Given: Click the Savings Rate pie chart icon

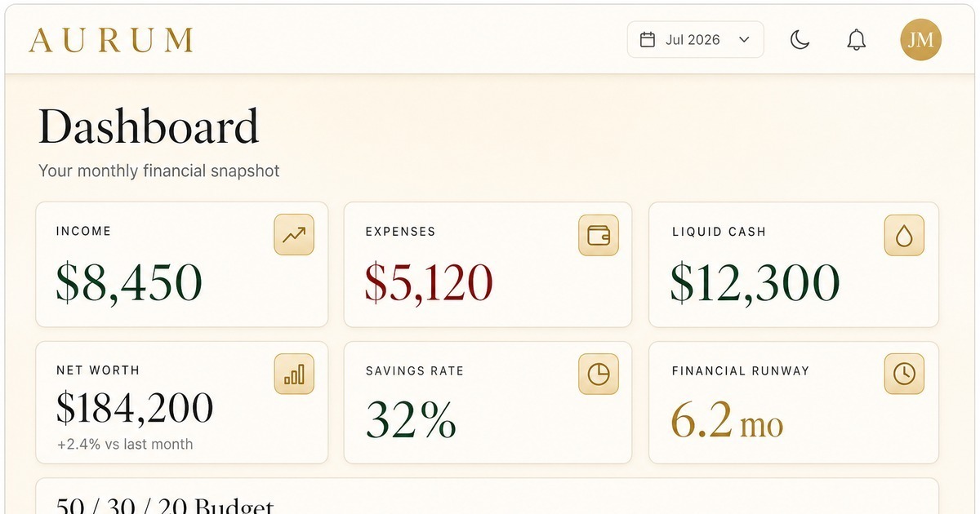Looking at the screenshot, I should click(599, 374).
